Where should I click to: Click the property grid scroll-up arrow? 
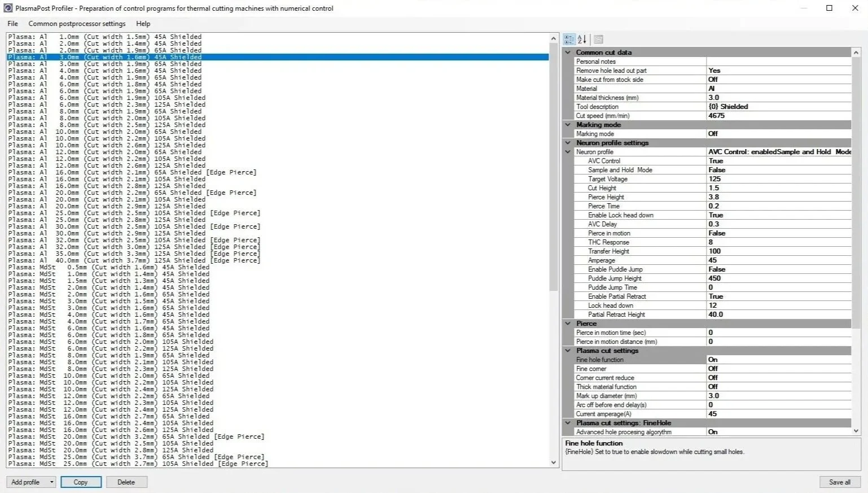856,52
